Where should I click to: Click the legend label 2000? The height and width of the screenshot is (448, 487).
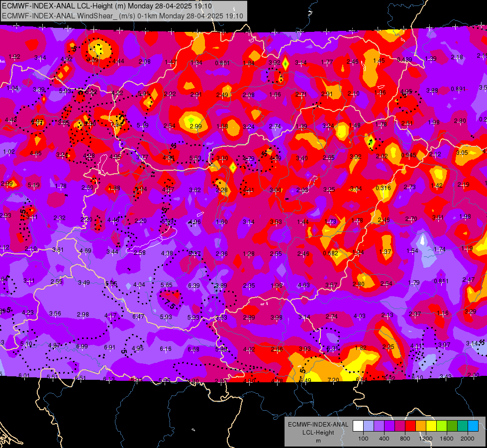[x=468, y=439]
